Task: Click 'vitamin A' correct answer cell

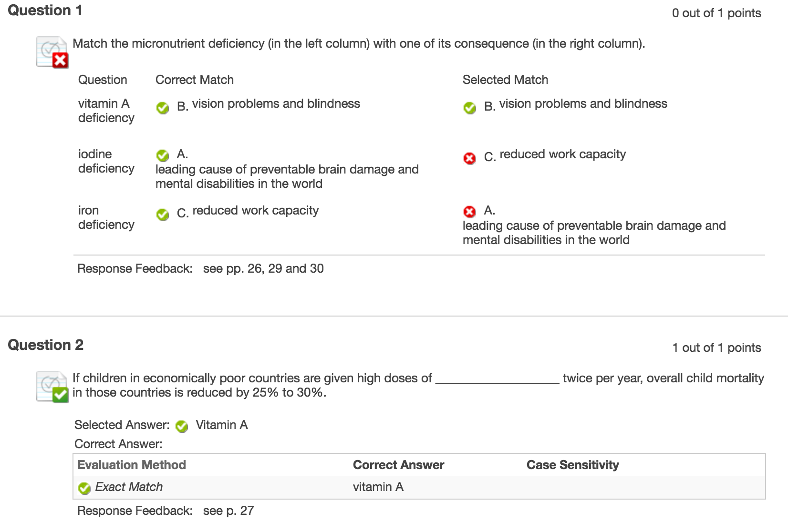Action: (378, 487)
